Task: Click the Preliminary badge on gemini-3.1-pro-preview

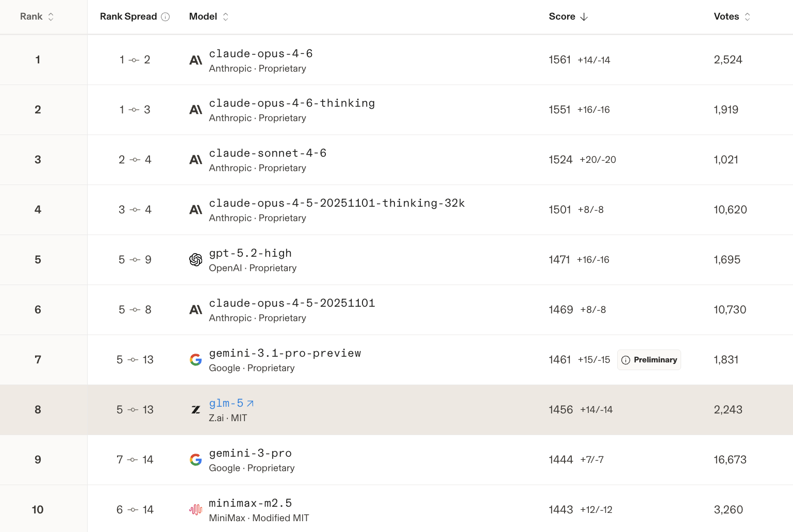Action: click(649, 360)
